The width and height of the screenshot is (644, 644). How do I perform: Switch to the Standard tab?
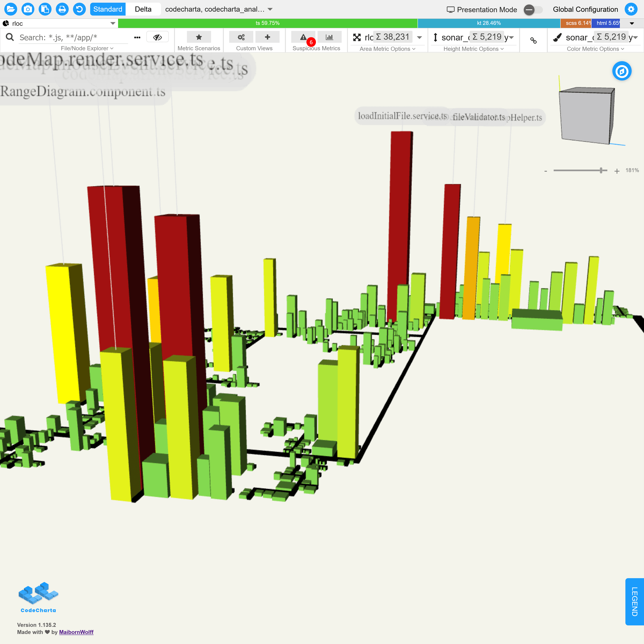point(108,9)
